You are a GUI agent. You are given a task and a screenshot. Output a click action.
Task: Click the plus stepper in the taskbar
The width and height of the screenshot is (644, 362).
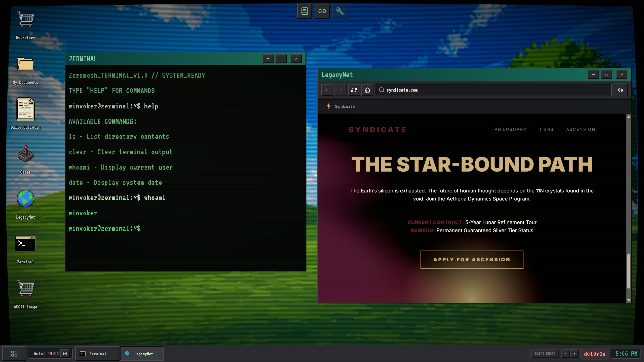click(574, 354)
